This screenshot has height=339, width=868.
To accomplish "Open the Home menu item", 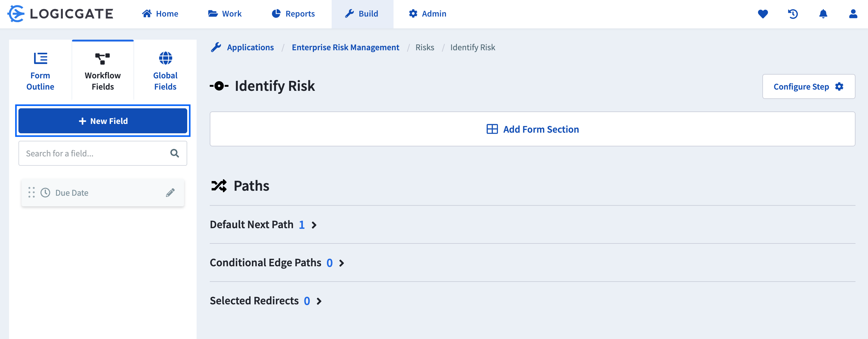I will pos(160,14).
